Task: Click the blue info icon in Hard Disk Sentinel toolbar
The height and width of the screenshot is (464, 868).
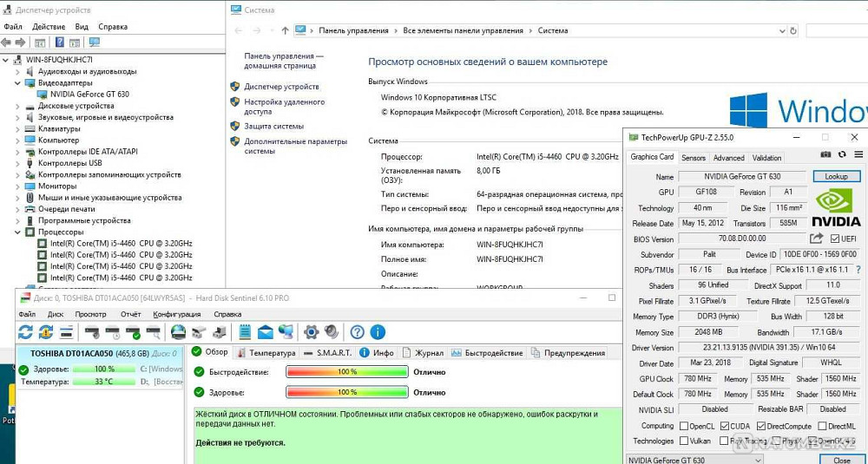Action: tap(378, 332)
